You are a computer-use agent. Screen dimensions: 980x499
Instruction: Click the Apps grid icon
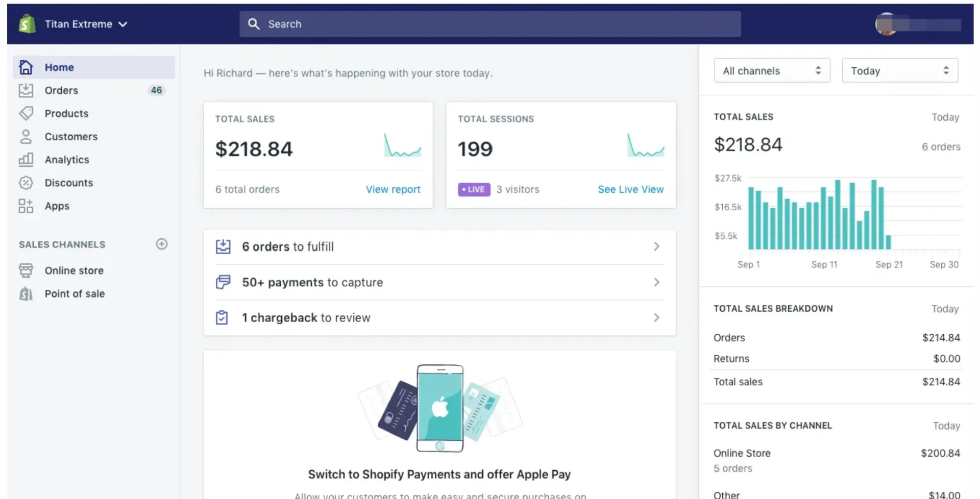(26, 206)
